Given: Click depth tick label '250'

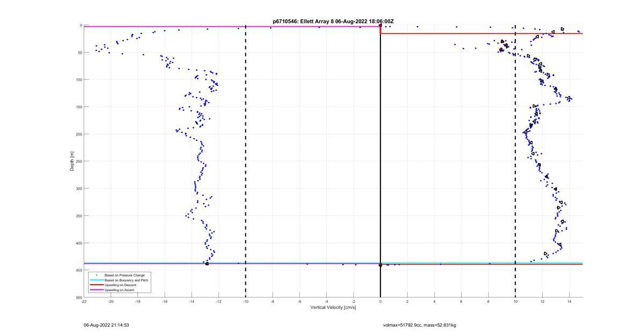Looking at the screenshot, I should (78, 161).
